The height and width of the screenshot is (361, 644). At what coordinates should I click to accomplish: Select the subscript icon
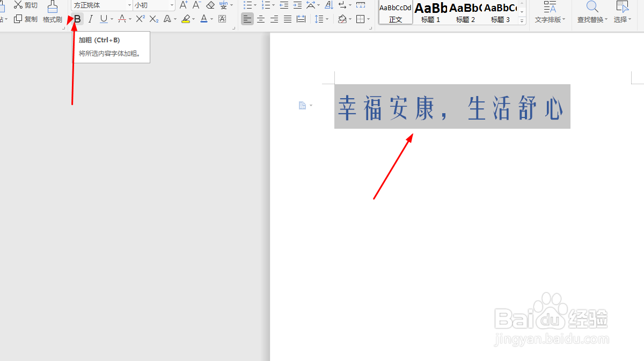pos(153,19)
